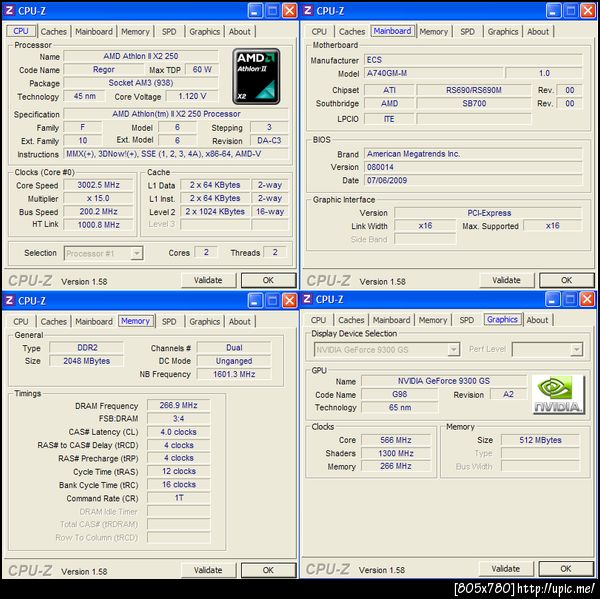
Task: Click the Revision value DA-C3
Action: [269, 140]
